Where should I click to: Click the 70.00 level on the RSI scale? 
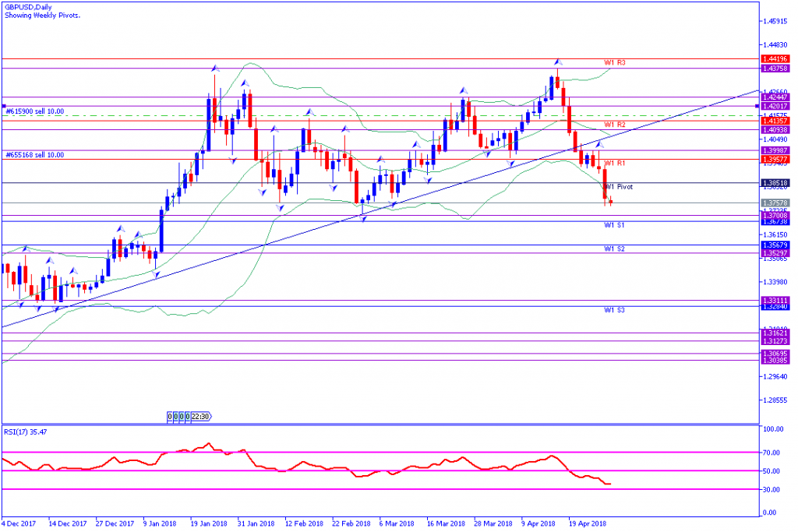(772, 452)
